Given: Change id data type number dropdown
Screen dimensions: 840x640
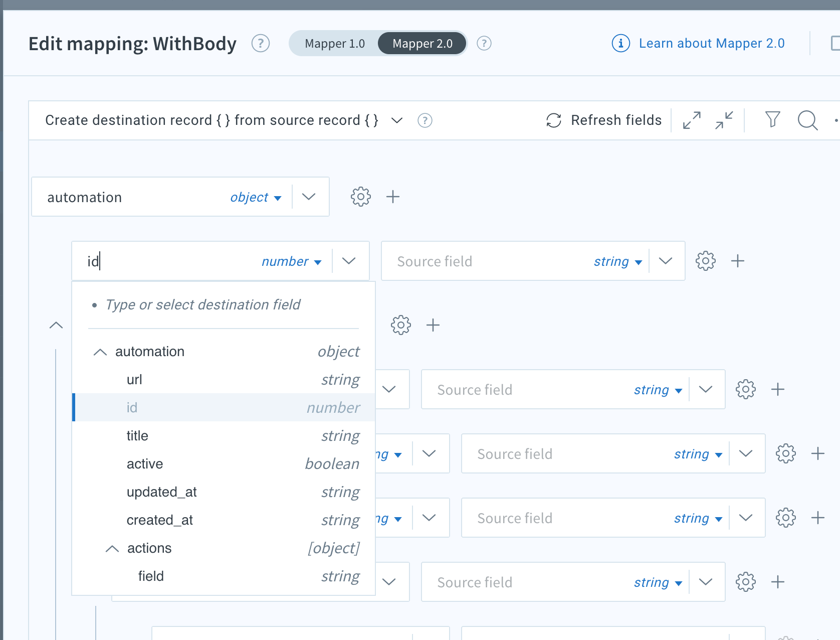Looking at the screenshot, I should (x=291, y=261).
